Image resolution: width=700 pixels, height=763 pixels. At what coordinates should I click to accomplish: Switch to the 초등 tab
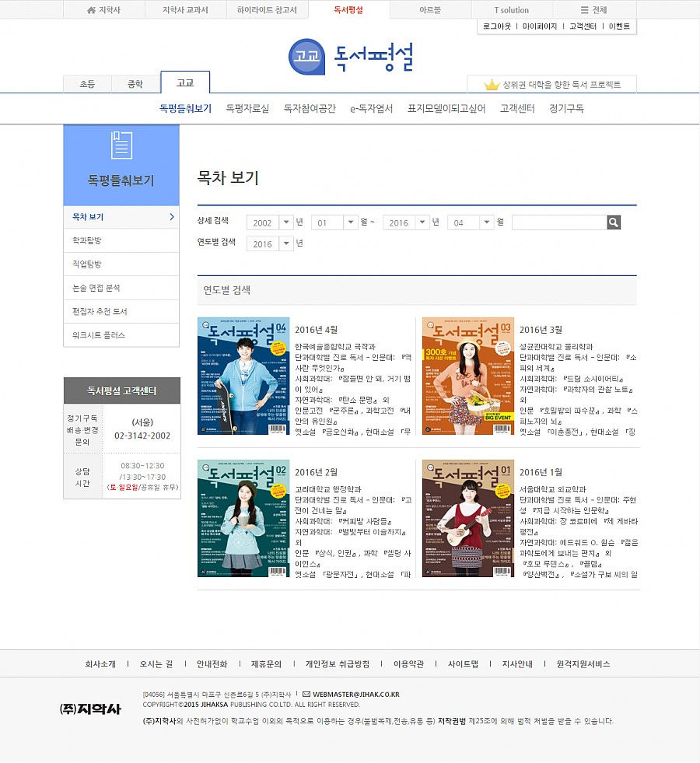tap(87, 84)
